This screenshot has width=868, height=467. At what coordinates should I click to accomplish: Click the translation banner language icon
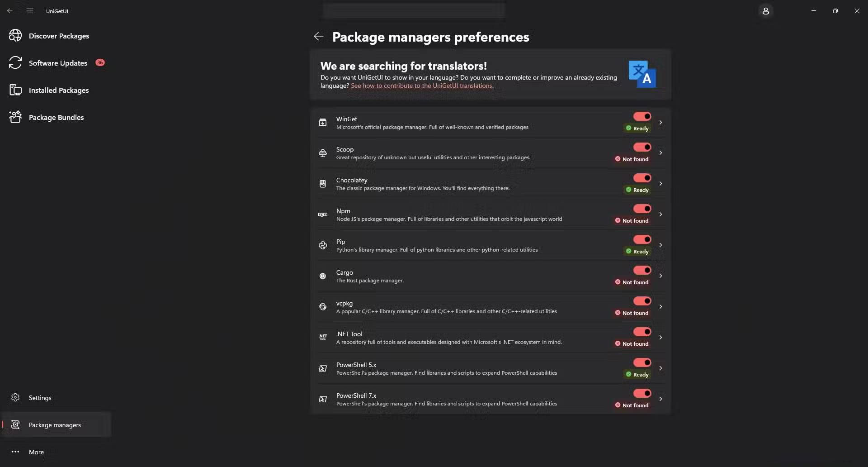point(642,74)
